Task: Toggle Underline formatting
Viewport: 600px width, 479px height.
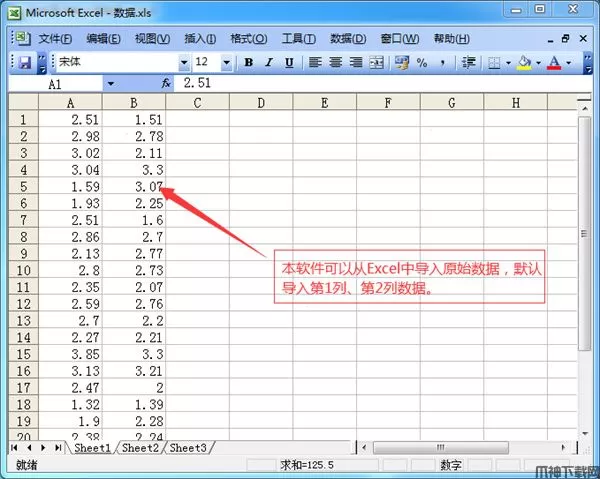Action: click(x=289, y=62)
